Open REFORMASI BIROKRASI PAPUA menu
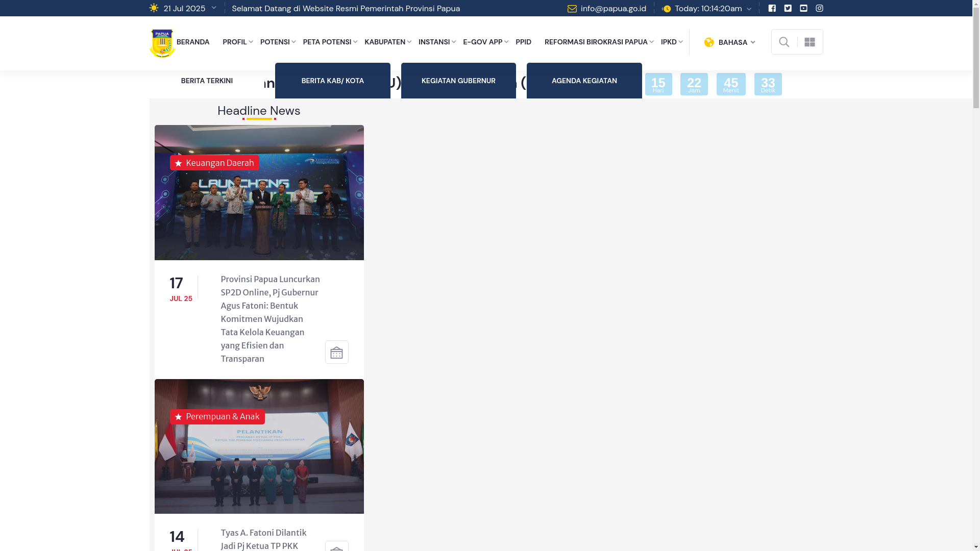980x551 pixels. pyautogui.click(x=599, y=42)
